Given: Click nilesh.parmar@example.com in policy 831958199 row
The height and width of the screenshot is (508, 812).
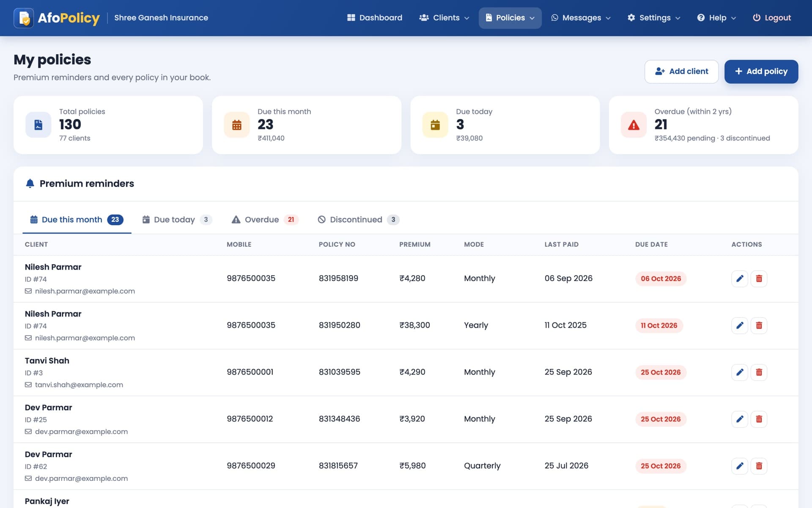Looking at the screenshot, I should point(85,291).
